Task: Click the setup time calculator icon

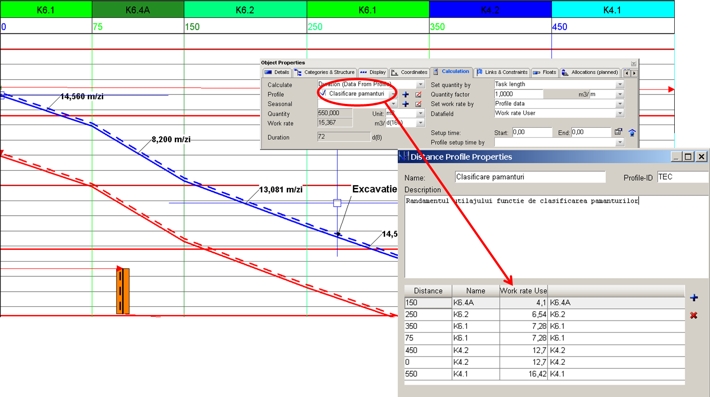Action: (x=618, y=132)
